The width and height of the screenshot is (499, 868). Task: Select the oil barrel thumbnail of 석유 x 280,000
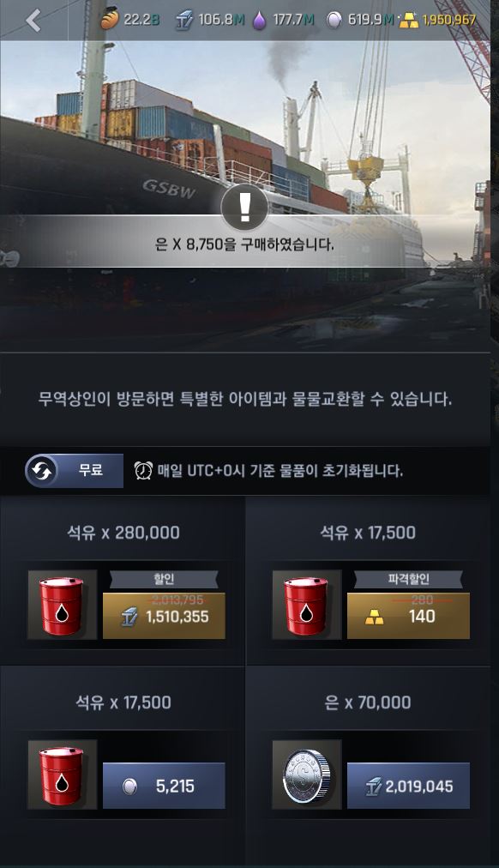click(x=62, y=605)
